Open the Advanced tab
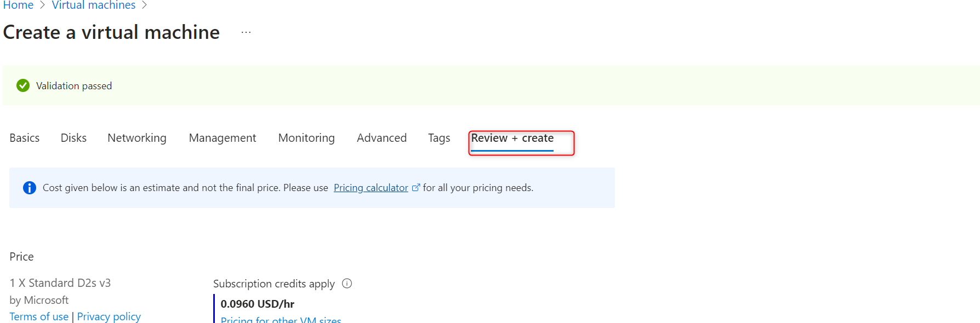The width and height of the screenshot is (980, 323). point(381,138)
